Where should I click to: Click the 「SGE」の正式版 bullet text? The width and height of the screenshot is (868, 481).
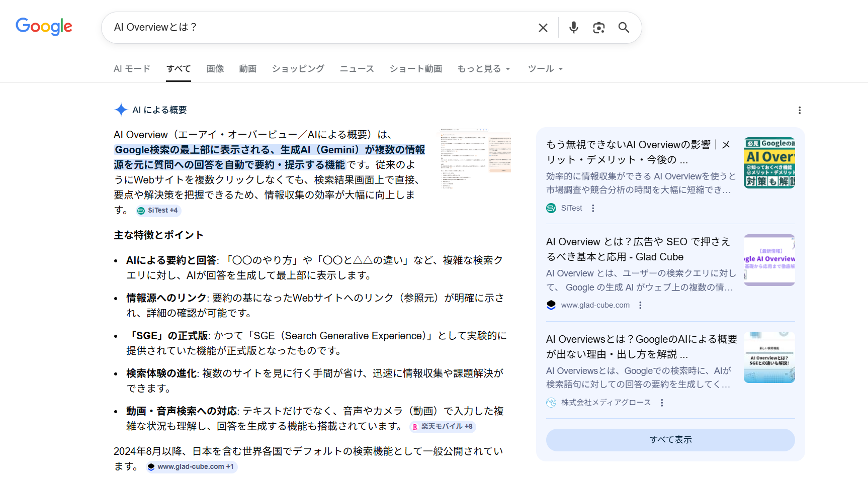coord(167,336)
